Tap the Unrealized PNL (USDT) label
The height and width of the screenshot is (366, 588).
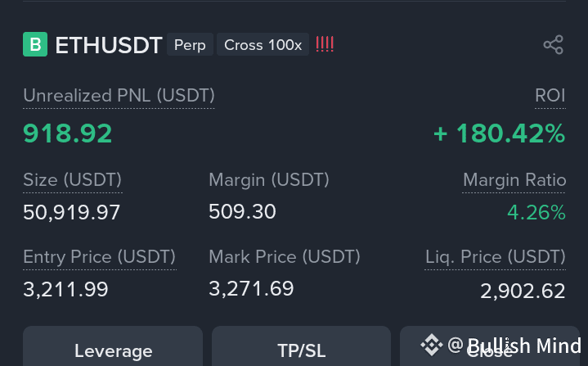119,95
